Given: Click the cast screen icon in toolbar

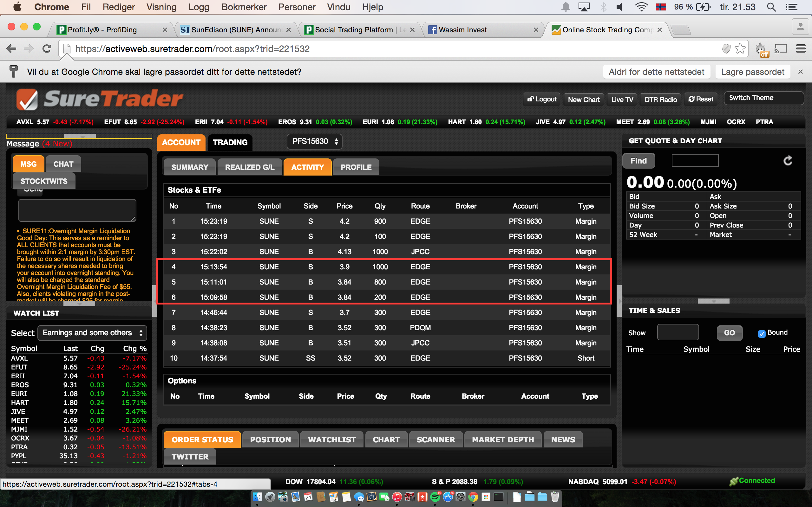Looking at the screenshot, I should tap(781, 49).
